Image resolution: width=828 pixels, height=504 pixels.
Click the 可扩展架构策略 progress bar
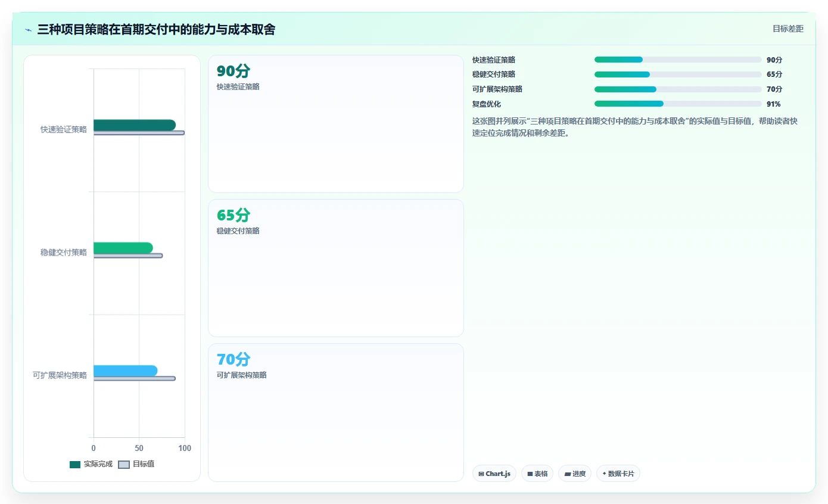[x=678, y=89]
